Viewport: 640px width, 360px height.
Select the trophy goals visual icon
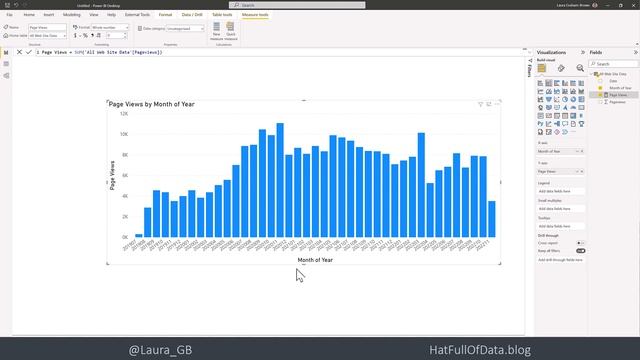[581, 124]
